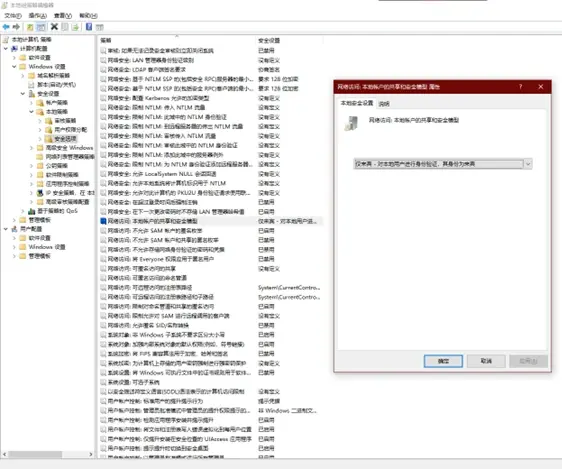
Task: Click the Export List toolbar icon
Action: pyautogui.click(x=75, y=27)
